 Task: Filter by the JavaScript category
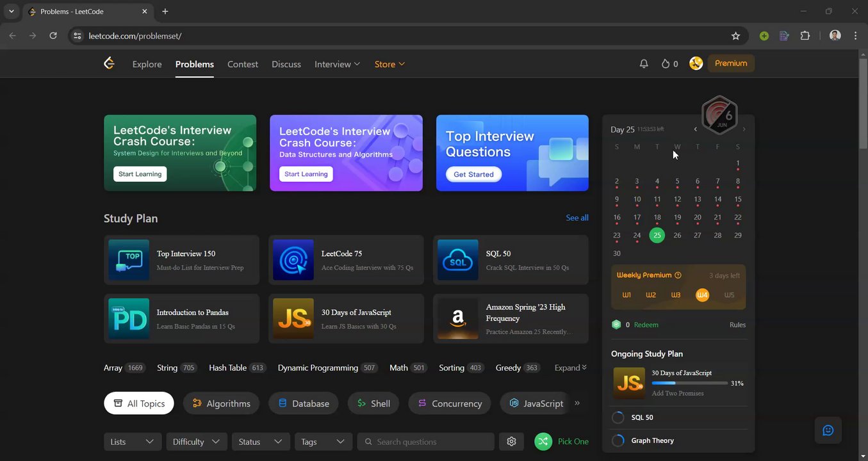click(x=536, y=403)
